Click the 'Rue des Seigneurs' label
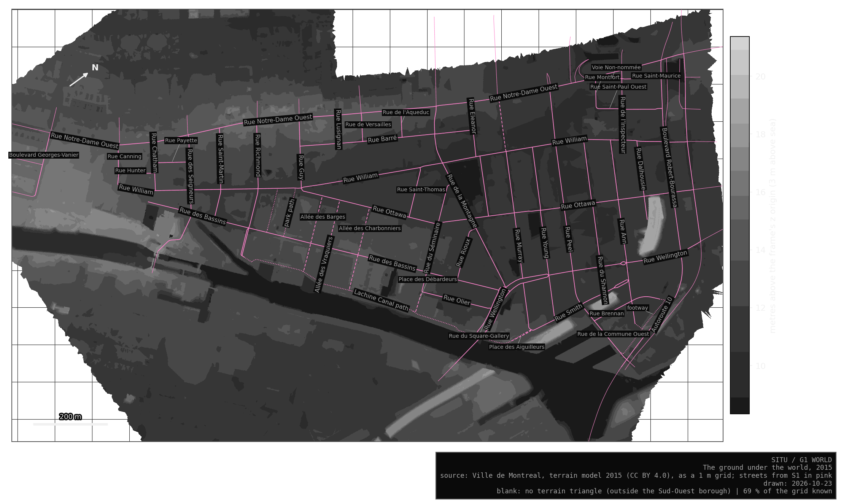 click(190, 176)
